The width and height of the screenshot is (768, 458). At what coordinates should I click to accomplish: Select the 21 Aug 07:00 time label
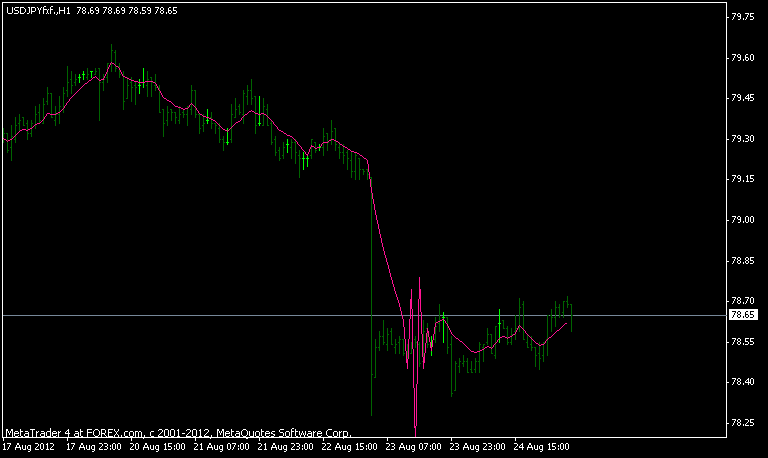pos(222,448)
